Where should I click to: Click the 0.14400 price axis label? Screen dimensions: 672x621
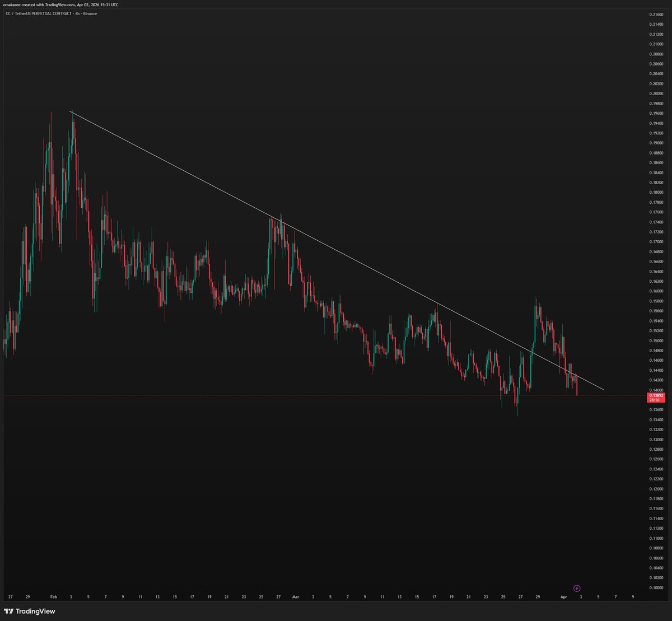(x=656, y=370)
